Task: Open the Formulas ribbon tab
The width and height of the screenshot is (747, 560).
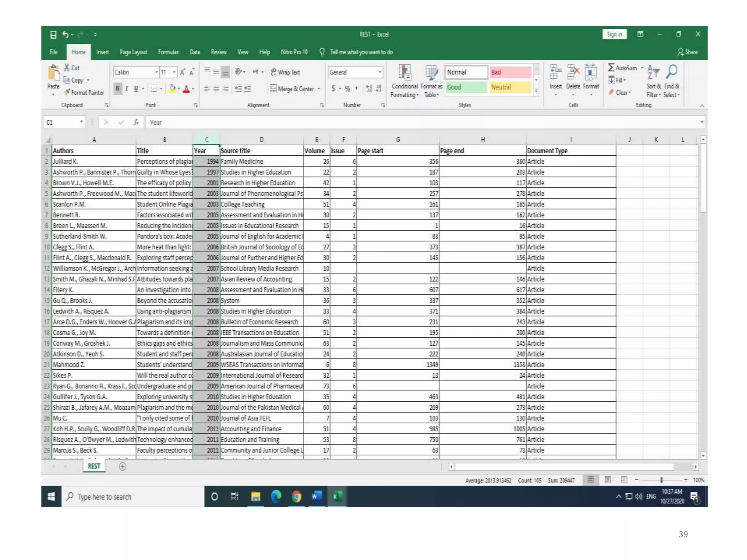Action: coord(168,52)
